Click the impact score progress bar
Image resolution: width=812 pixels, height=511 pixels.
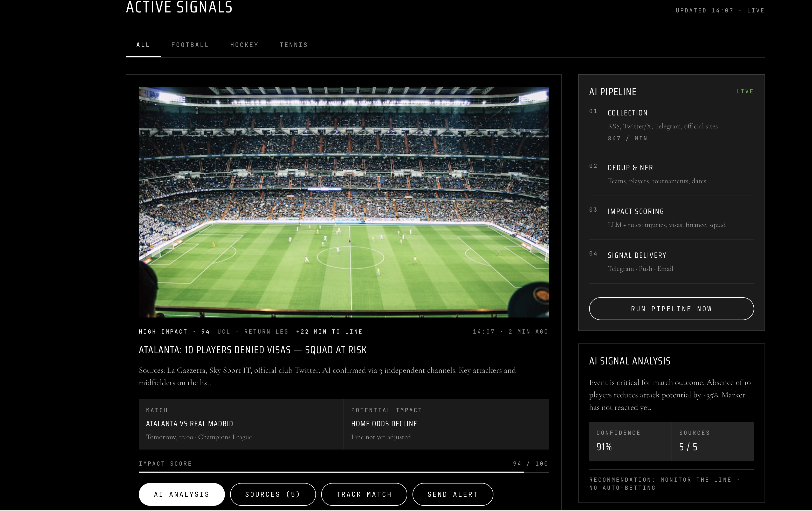pyautogui.click(x=344, y=472)
